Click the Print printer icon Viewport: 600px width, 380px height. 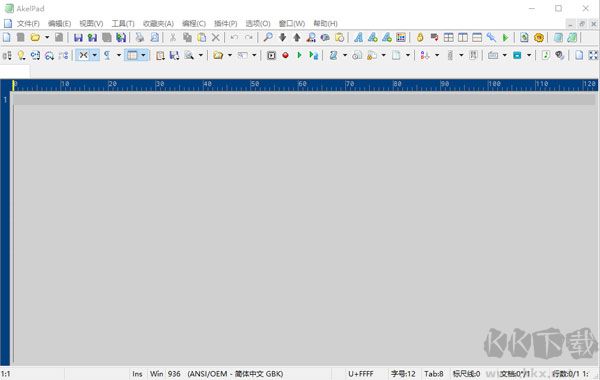[140, 37]
